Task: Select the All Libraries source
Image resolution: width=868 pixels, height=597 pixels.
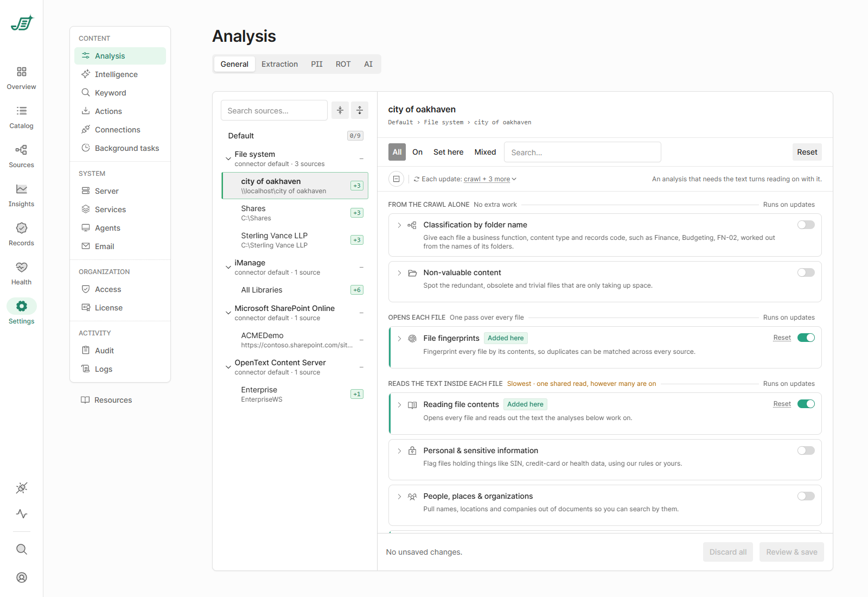Action: (x=295, y=290)
